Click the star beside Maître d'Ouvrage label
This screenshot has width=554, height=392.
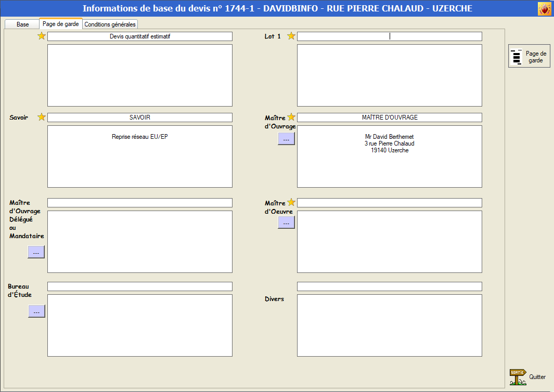291,117
